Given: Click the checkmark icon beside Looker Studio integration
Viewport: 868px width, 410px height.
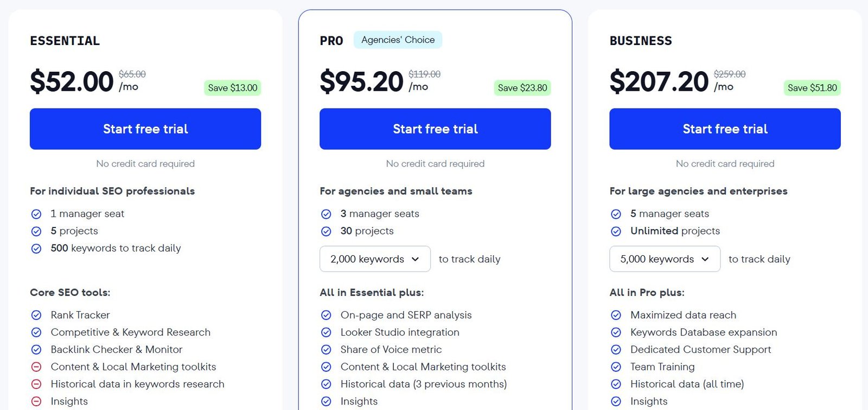Looking at the screenshot, I should point(326,332).
